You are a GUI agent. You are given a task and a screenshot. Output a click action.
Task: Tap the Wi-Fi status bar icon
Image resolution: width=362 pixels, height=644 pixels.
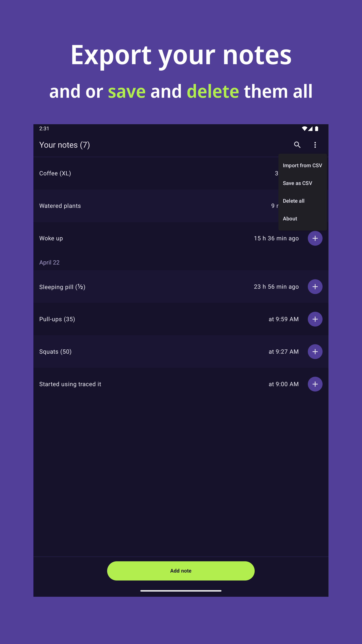coord(304,129)
